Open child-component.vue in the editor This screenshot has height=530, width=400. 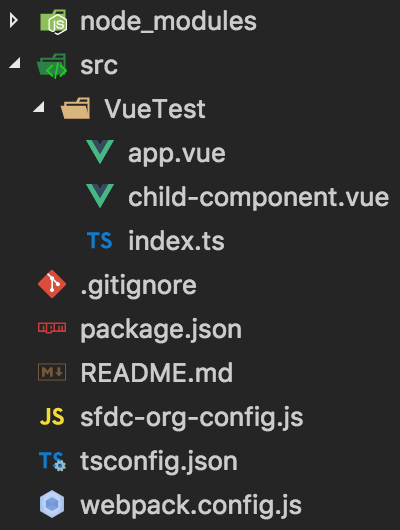259,197
